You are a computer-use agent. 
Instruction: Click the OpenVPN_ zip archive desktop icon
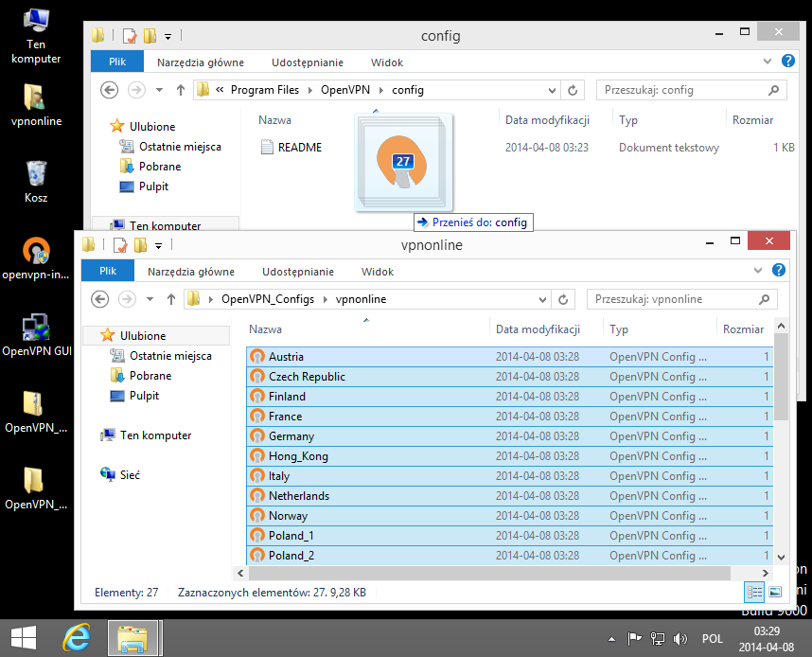coord(36,412)
